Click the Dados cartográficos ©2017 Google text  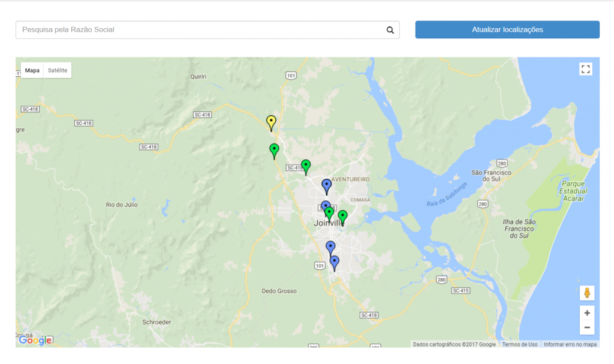(455, 344)
